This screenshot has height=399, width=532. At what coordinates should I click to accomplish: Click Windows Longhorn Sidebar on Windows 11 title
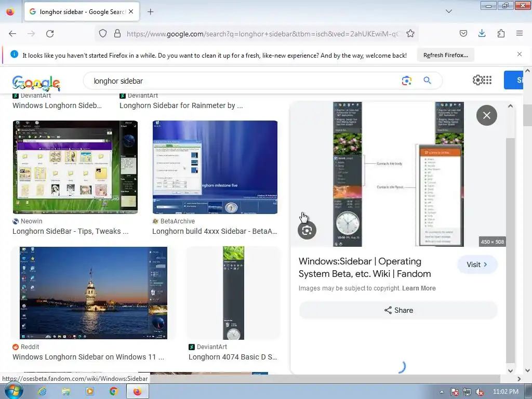click(88, 357)
